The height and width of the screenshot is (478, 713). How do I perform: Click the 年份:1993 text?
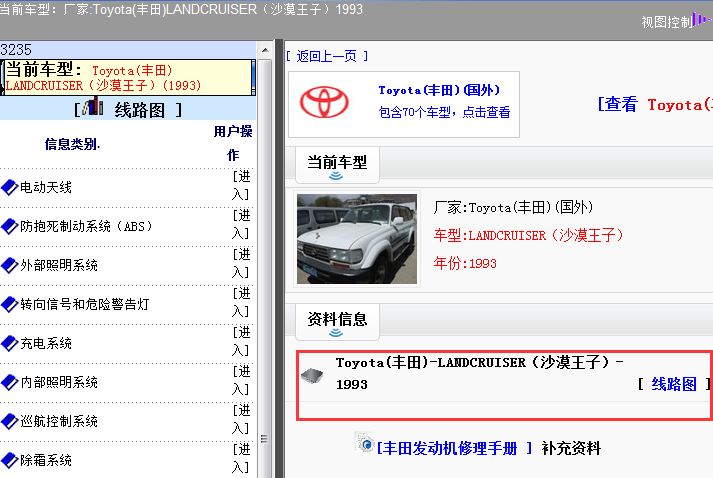465,263
